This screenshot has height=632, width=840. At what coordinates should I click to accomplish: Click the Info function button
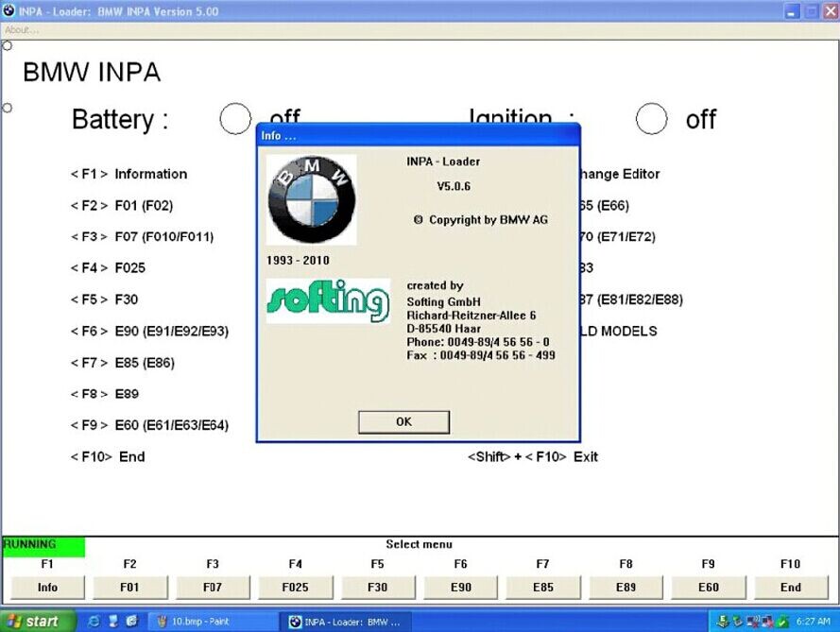click(x=47, y=588)
